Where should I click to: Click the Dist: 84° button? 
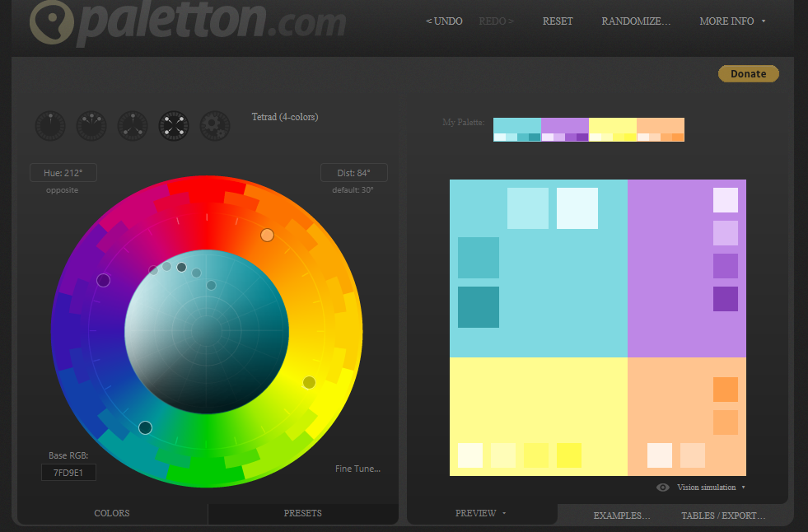tap(353, 173)
